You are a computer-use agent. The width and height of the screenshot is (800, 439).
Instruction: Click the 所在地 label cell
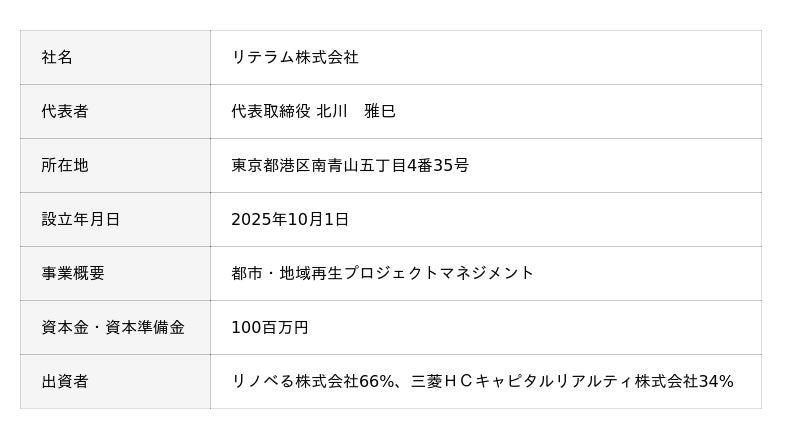click(x=65, y=166)
